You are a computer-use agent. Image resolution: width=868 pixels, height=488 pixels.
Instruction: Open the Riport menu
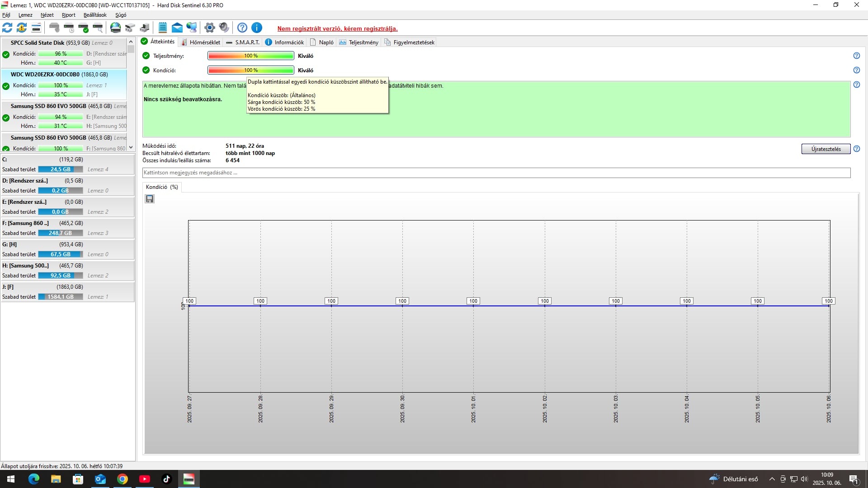click(x=68, y=15)
